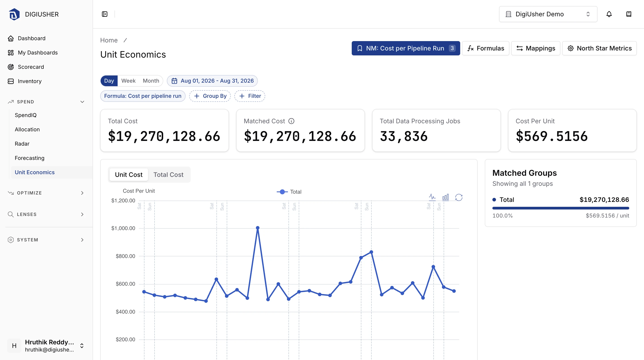The width and height of the screenshot is (644, 360).
Task: Open Radar in the sidebar
Action: click(22, 144)
